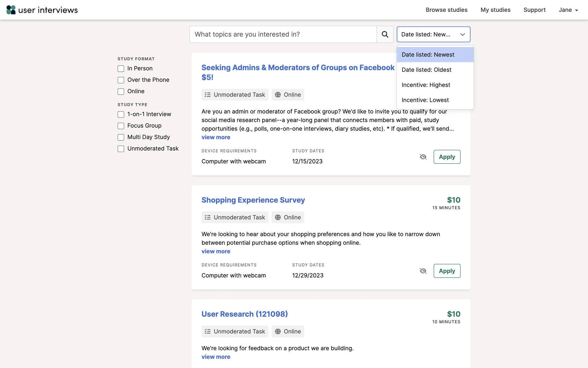Check the Focus Group study type
588x368 pixels.
(121, 126)
